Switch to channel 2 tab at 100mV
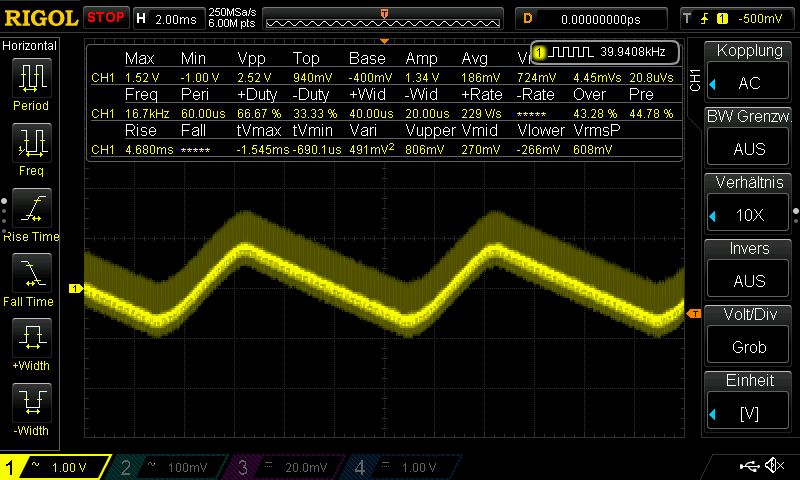The width and height of the screenshot is (800, 480). tap(168, 467)
